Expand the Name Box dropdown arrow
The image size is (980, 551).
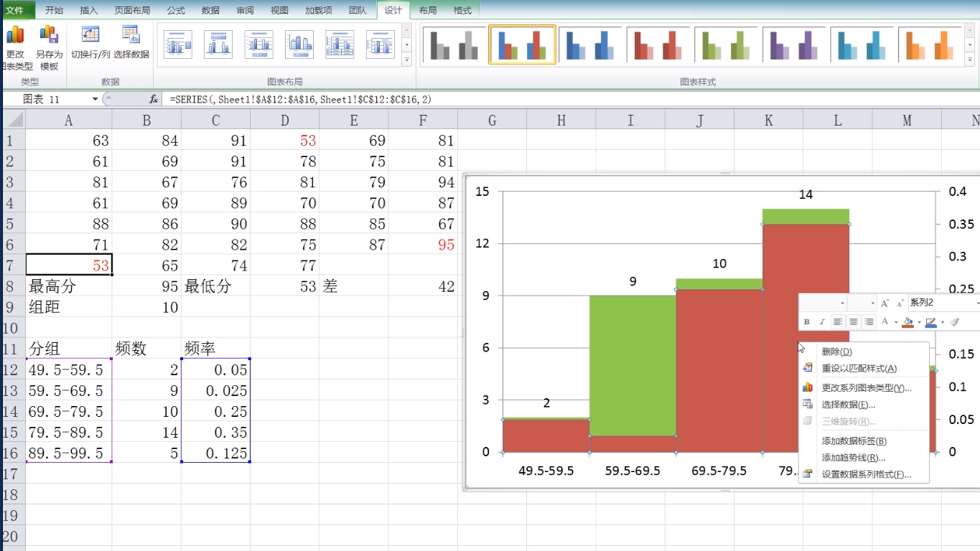95,99
